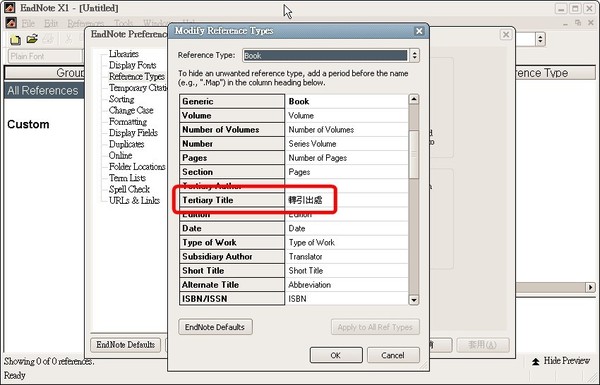Edit the Abbreviation field cell
Screen dimensions: 600x385
(x=347, y=285)
